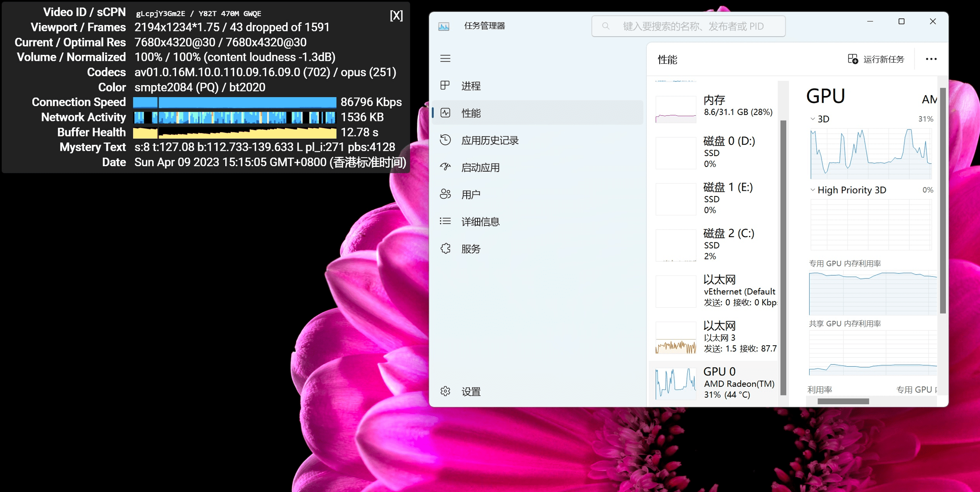Open the 用户 (Users) page icon

445,194
